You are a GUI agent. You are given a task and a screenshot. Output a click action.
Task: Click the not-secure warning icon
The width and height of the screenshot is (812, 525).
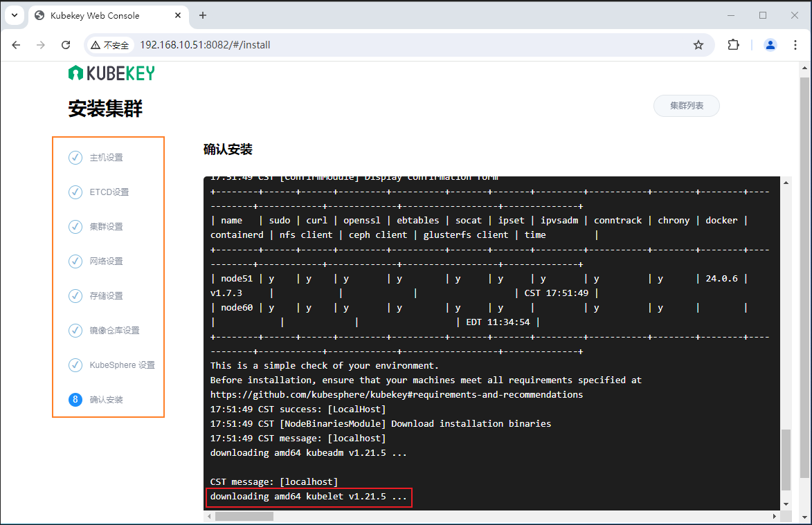96,45
